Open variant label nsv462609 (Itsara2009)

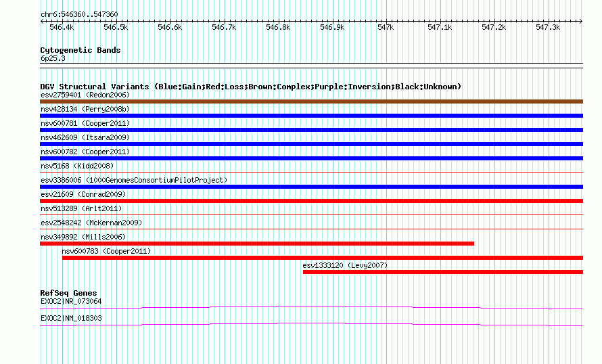tap(85, 137)
